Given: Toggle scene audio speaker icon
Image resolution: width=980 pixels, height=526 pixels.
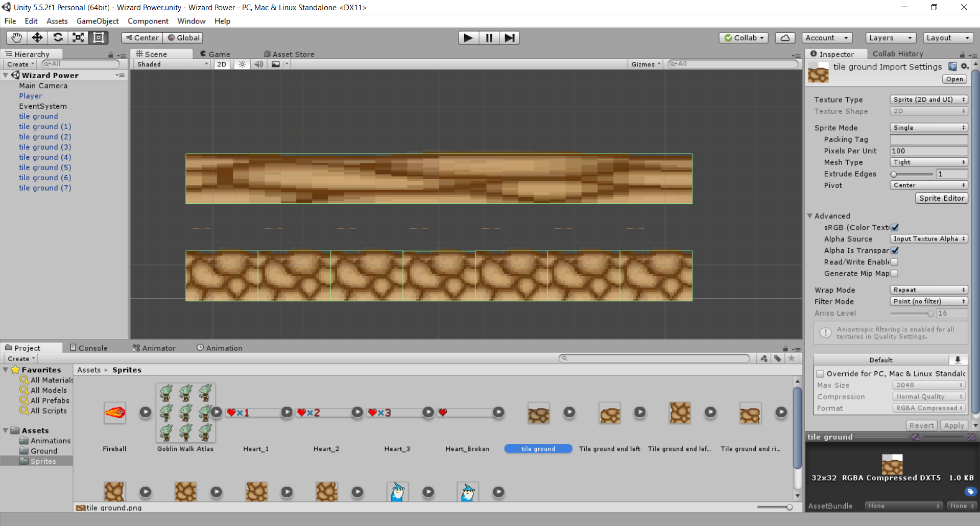Looking at the screenshot, I should coord(259,64).
